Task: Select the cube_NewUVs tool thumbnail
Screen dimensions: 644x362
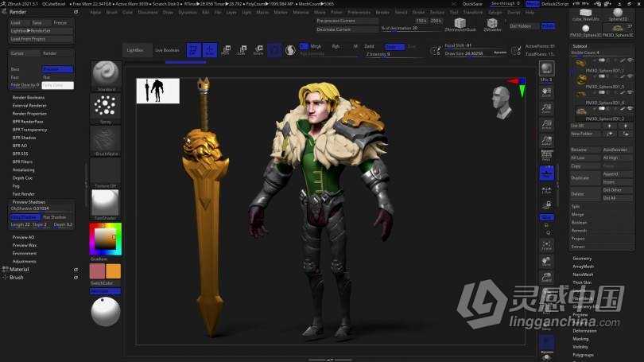Action: 586,15
